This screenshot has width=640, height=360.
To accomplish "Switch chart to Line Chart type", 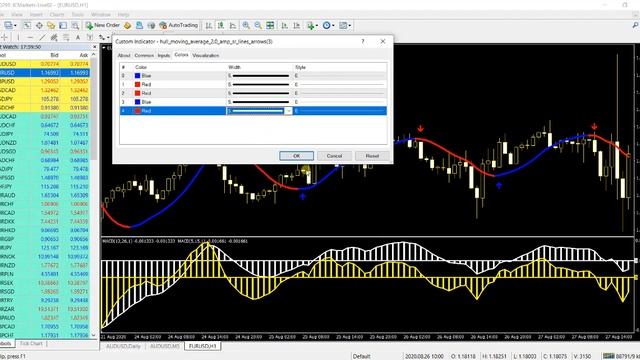I will click(x=233, y=25).
